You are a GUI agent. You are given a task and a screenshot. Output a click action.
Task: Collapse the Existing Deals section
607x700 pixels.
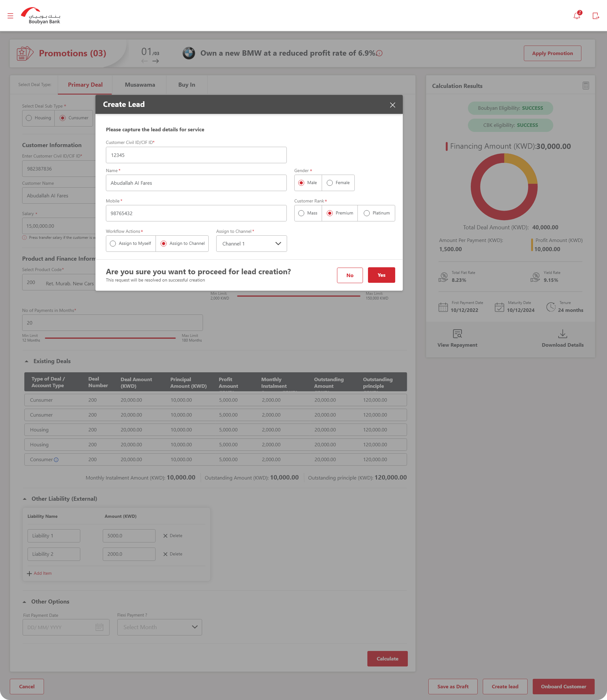coord(27,361)
